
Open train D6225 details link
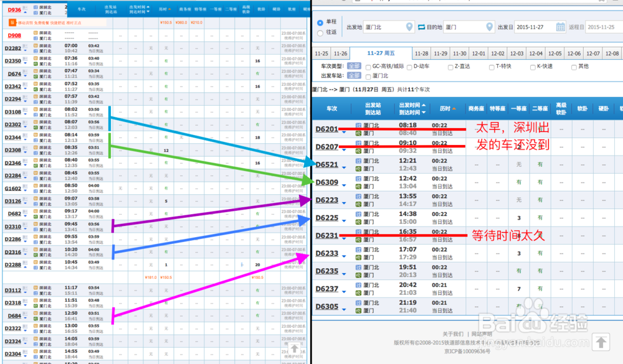click(326, 218)
